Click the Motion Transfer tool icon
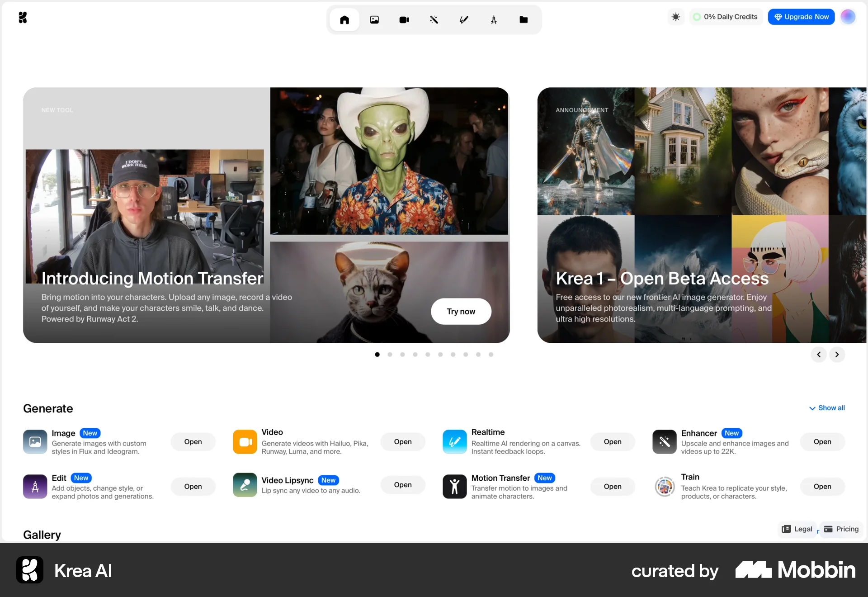 (x=454, y=486)
